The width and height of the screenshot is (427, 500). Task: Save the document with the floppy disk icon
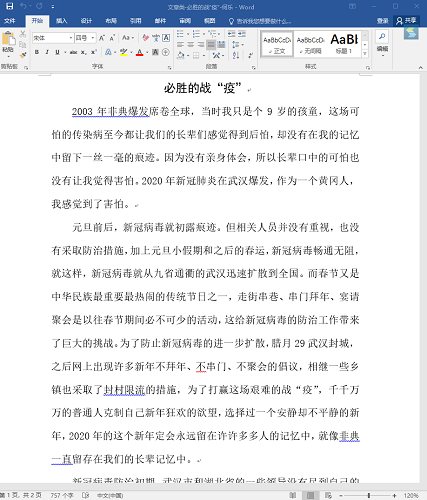(x=10, y=6)
